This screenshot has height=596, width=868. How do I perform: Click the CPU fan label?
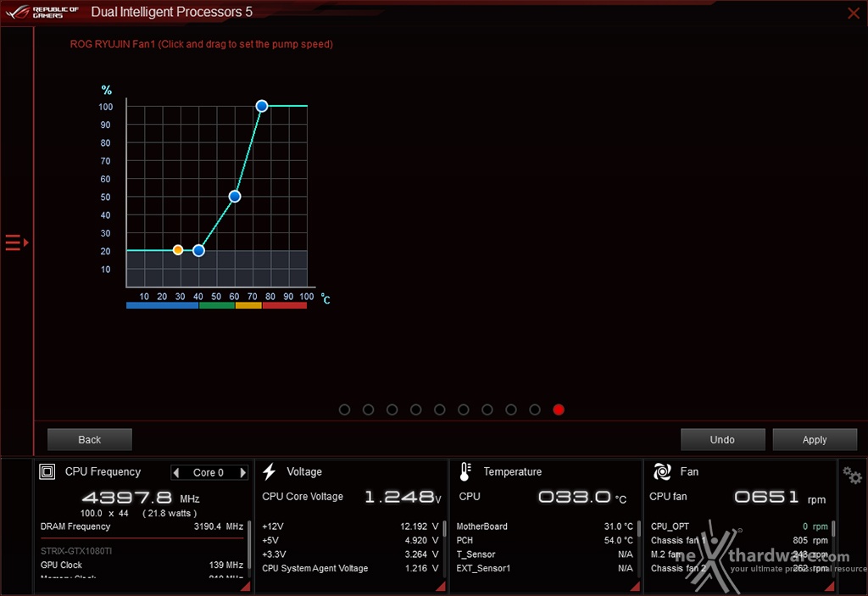pos(668,496)
